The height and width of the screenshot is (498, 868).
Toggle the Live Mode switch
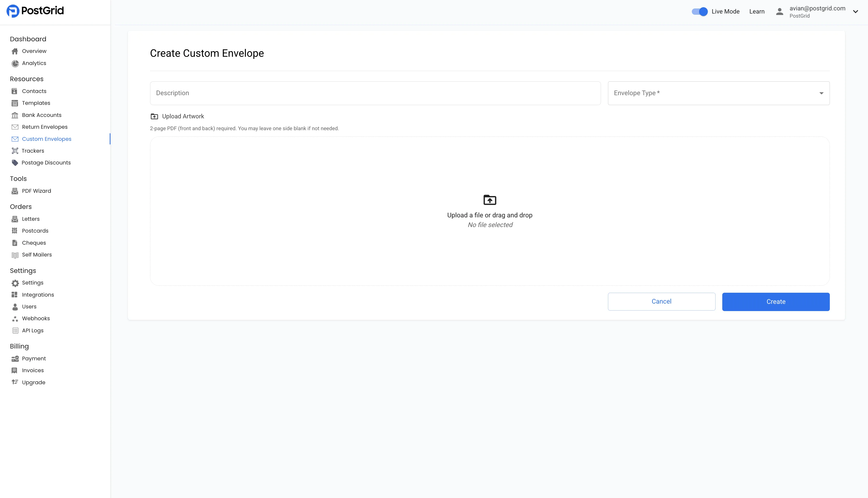coord(699,12)
